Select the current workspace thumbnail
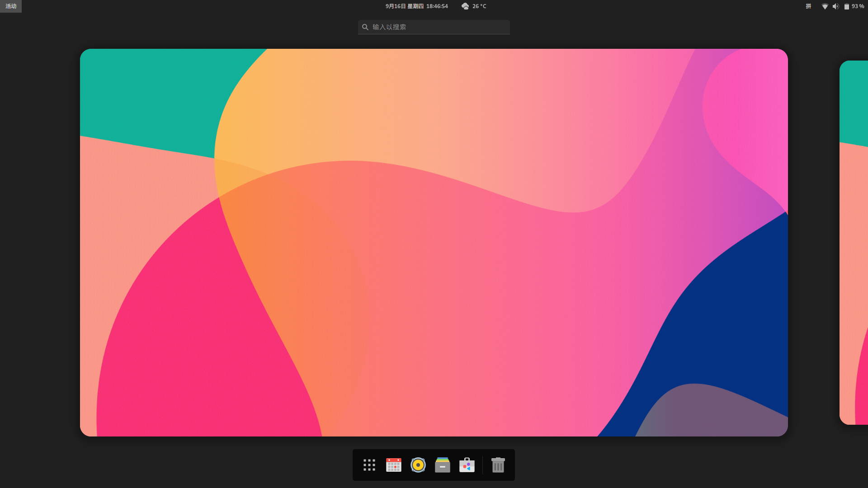This screenshot has height=488, width=868. click(434, 243)
